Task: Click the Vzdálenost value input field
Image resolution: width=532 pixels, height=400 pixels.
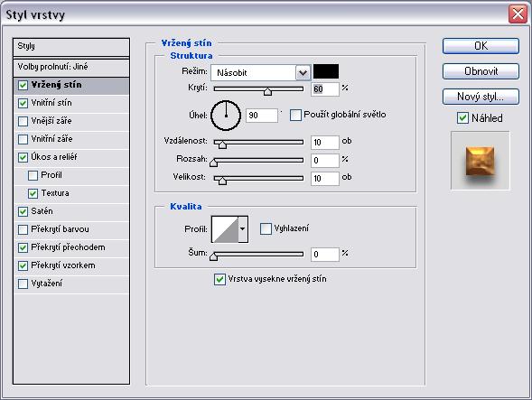Action: [x=324, y=143]
